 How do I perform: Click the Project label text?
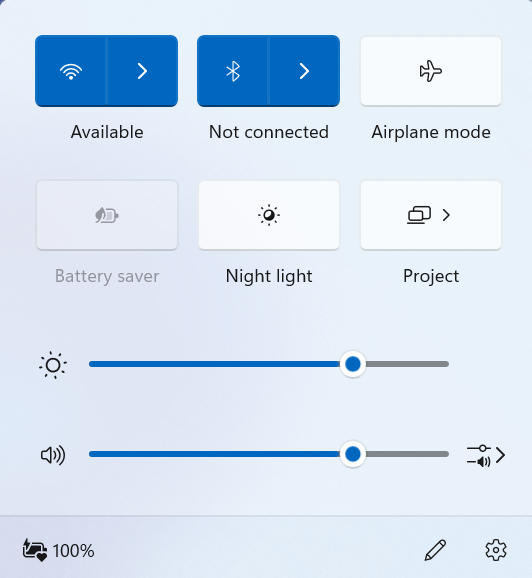[431, 276]
